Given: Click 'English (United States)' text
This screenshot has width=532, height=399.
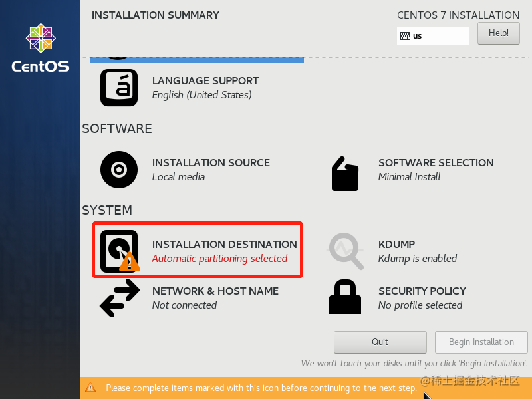Looking at the screenshot, I should (202, 95).
